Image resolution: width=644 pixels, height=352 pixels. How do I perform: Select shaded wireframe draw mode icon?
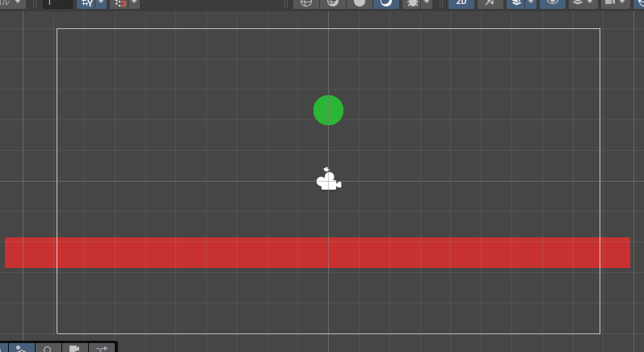point(332,2)
